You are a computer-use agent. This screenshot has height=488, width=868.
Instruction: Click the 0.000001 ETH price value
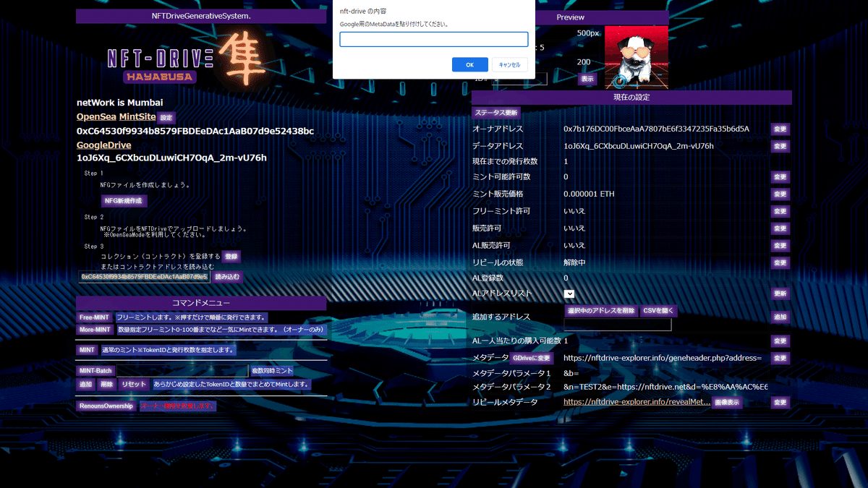pyautogui.click(x=589, y=194)
